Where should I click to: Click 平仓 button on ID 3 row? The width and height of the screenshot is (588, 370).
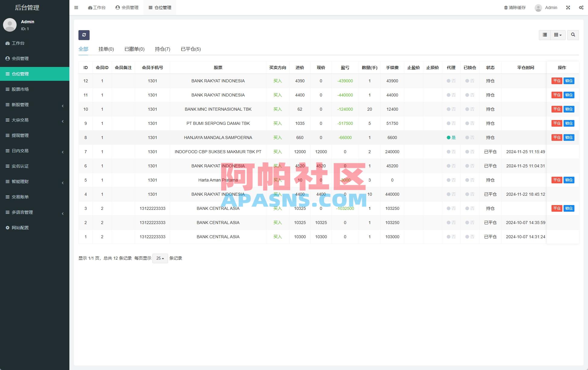click(x=557, y=208)
